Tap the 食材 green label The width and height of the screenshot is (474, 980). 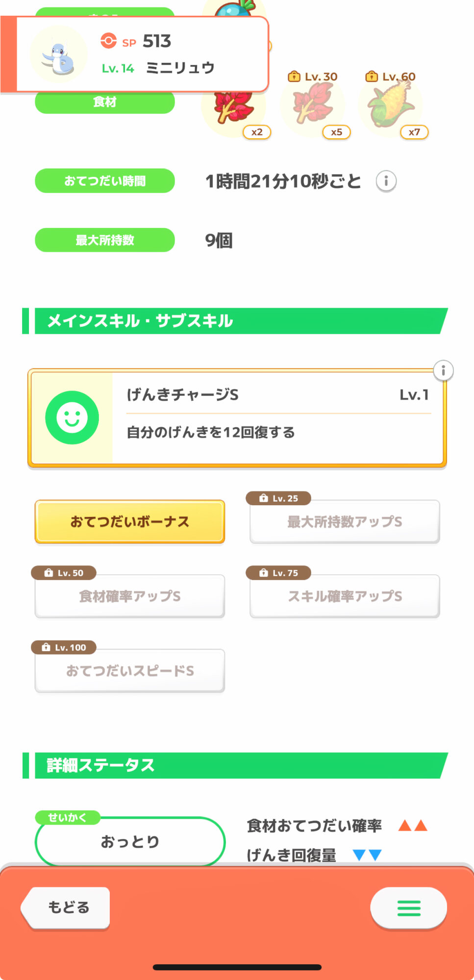click(105, 102)
